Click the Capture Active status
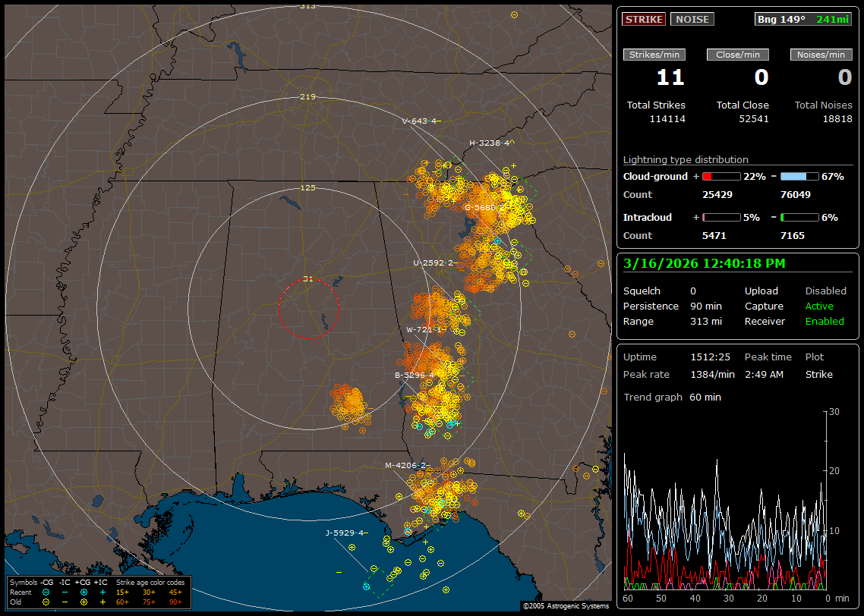This screenshot has height=616, width=864. pyautogui.click(x=819, y=306)
